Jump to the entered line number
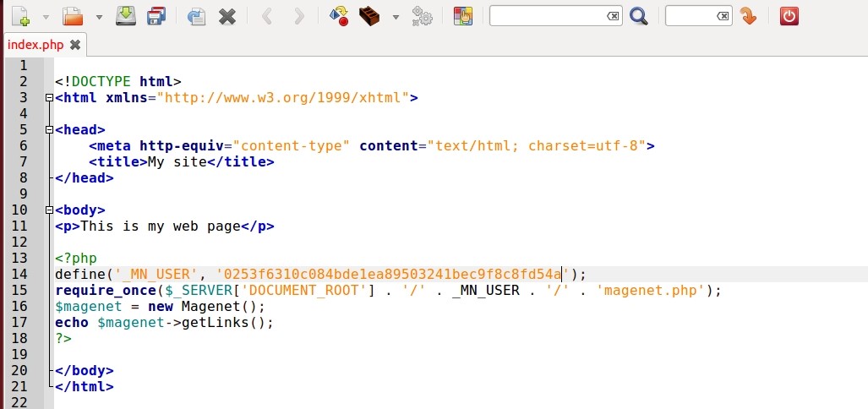Image resolution: width=868 pixels, height=409 pixels. tap(749, 16)
